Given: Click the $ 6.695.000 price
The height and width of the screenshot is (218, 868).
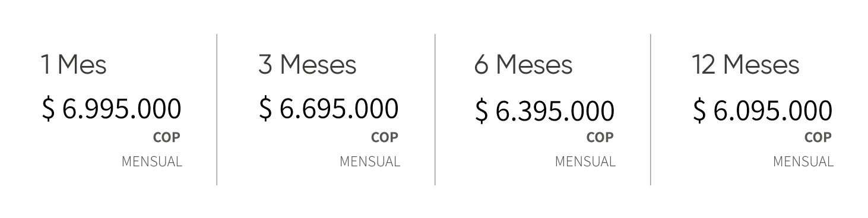Looking at the screenshot, I should pos(329,109).
